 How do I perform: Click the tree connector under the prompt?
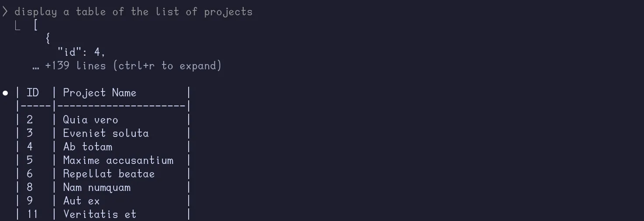pyautogui.click(x=18, y=26)
